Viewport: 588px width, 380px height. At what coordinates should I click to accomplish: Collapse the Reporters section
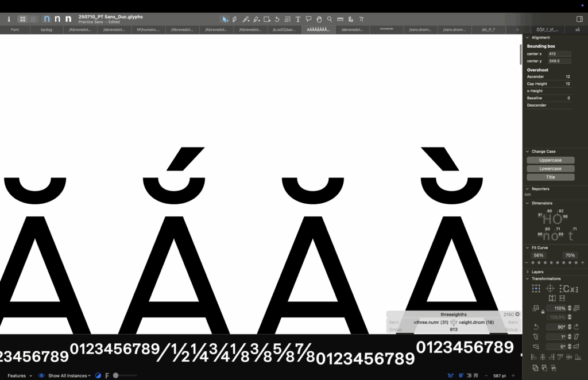(x=527, y=189)
